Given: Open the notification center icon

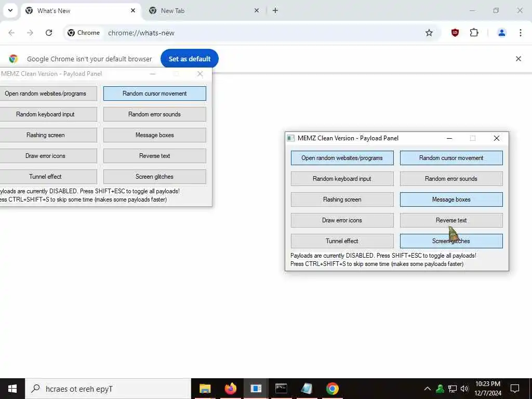Looking at the screenshot, I should tap(515, 389).
